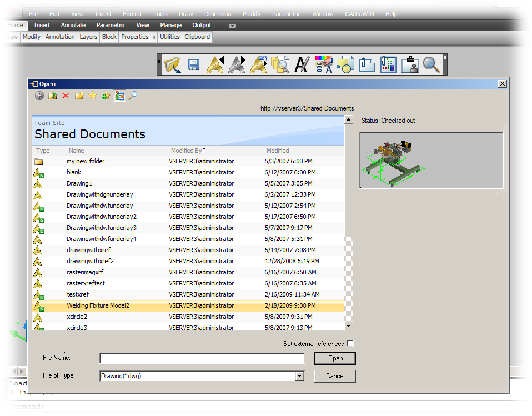Select the Layers panel tab
This screenshot has width=532, height=416.
tap(88, 37)
